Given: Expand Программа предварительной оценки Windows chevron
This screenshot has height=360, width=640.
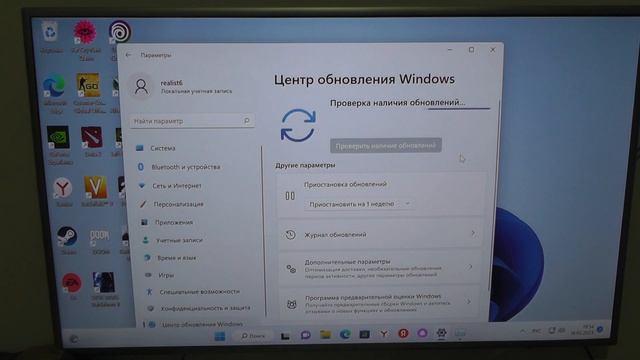Looking at the screenshot, I should point(469,302).
